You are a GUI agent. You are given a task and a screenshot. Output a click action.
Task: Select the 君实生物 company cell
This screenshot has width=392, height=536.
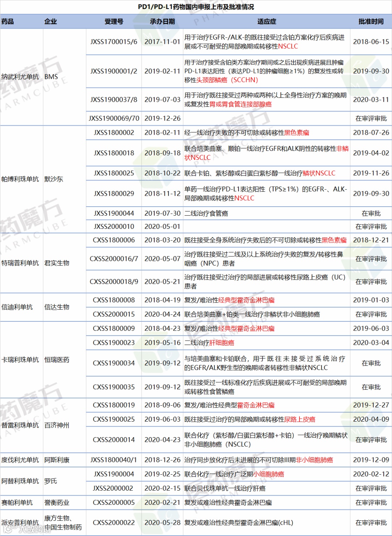point(57,263)
